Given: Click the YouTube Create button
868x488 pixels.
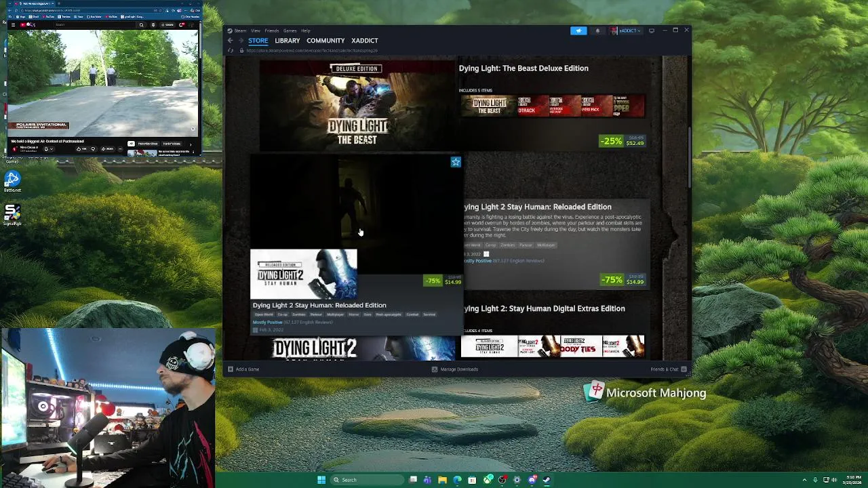Looking at the screenshot, I should point(167,25).
